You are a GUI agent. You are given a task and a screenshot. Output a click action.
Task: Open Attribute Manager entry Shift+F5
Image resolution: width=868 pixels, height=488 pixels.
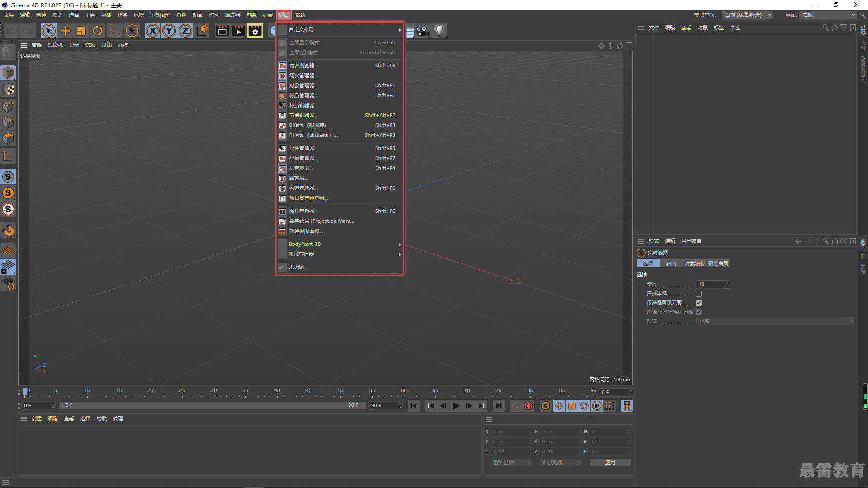[340, 148]
